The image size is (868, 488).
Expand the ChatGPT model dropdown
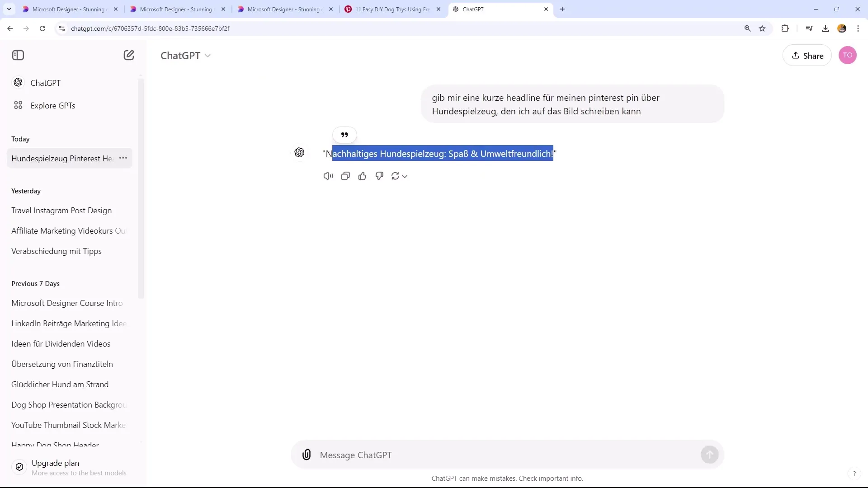(x=208, y=56)
